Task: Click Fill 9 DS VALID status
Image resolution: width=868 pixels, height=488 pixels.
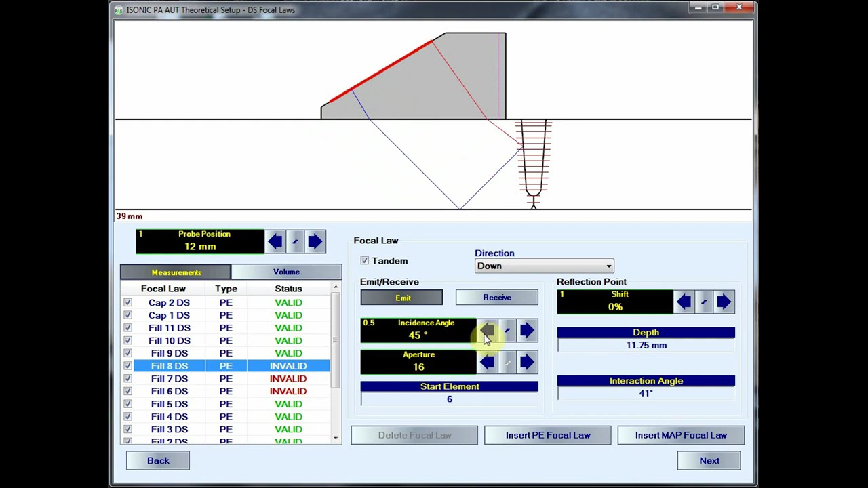Action: point(288,353)
